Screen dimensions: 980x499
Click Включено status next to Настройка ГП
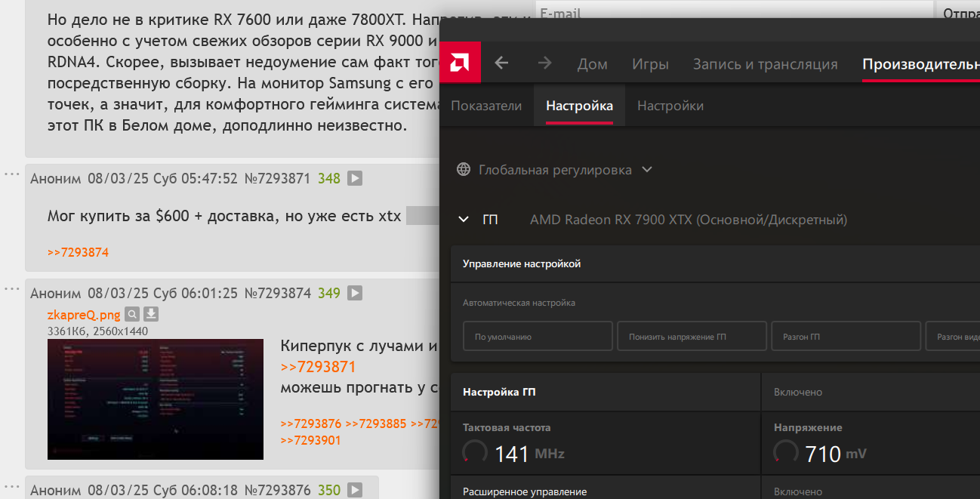click(x=798, y=392)
